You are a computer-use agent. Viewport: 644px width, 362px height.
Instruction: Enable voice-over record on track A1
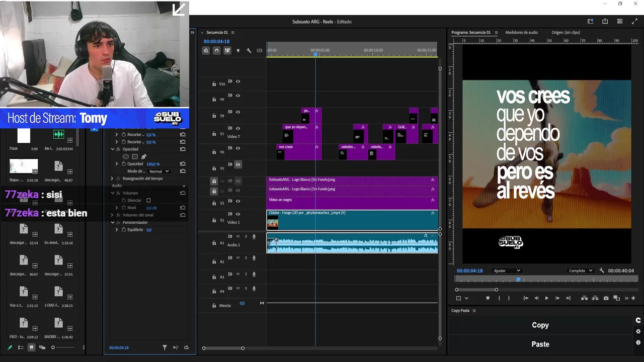click(x=254, y=236)
